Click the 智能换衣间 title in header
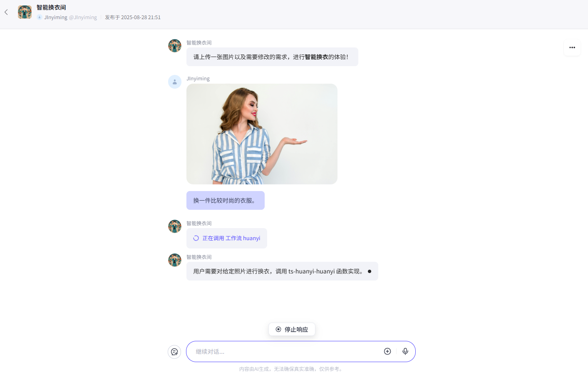This screenshot has width=588, height=380. click(x=51, y=7)
